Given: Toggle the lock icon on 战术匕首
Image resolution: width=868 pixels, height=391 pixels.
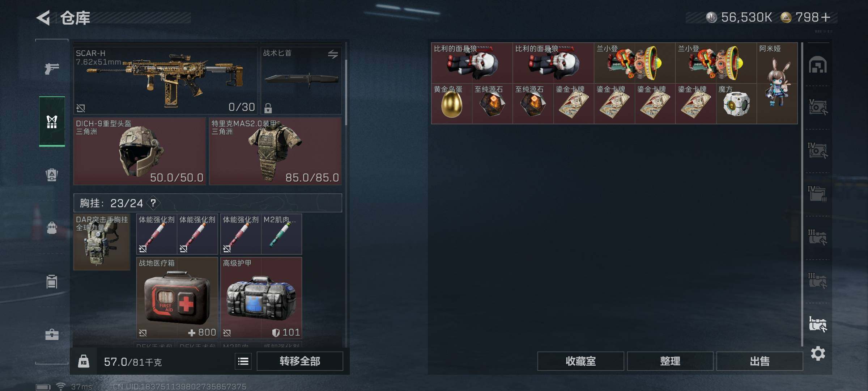Looking at the screenshot, I should coord(268,108).
